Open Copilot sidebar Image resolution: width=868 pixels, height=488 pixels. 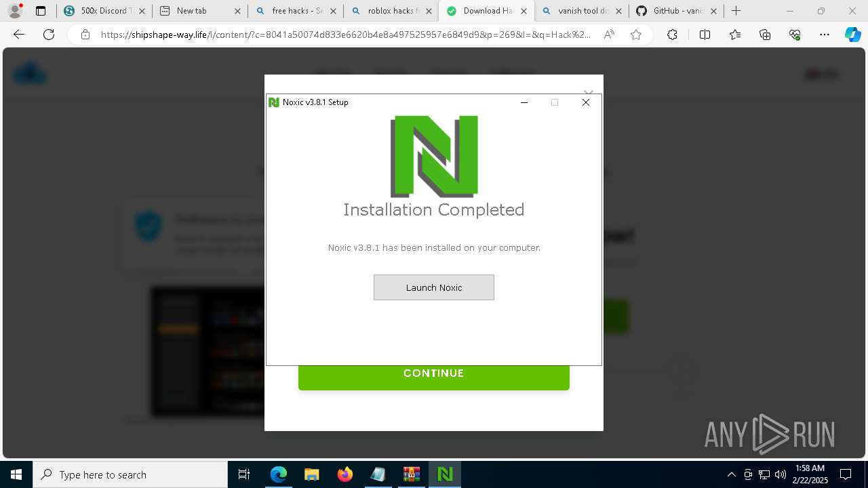point(852,35)
